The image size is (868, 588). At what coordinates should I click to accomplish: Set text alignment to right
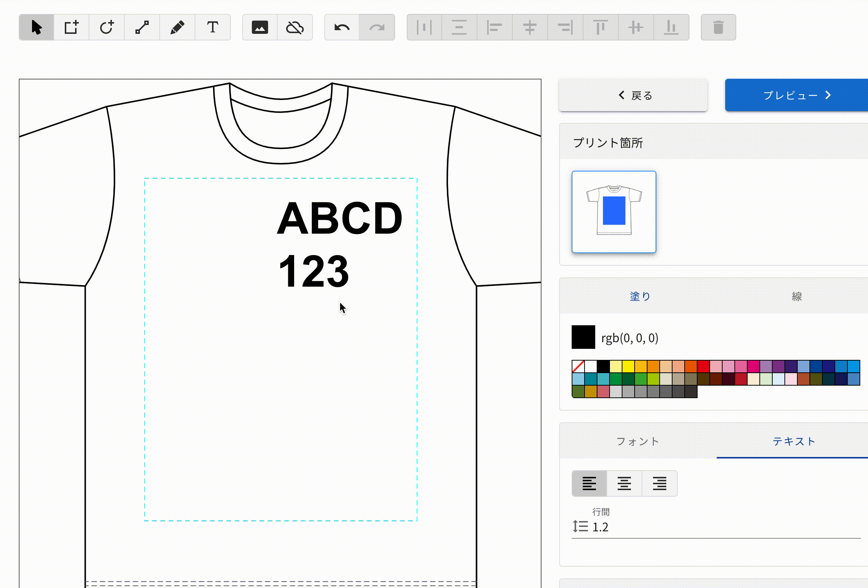tap(659, 483)
